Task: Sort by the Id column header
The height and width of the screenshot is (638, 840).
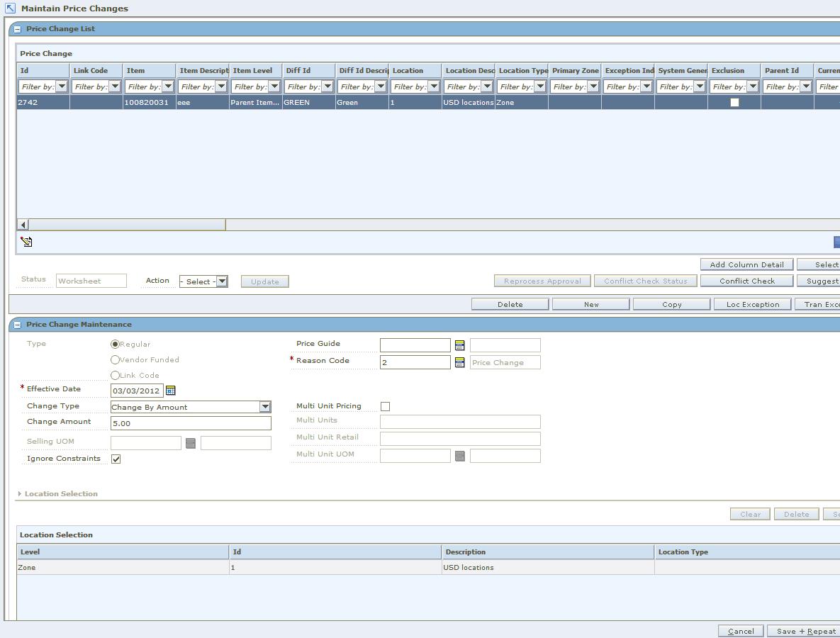Action: pos(43,71)
